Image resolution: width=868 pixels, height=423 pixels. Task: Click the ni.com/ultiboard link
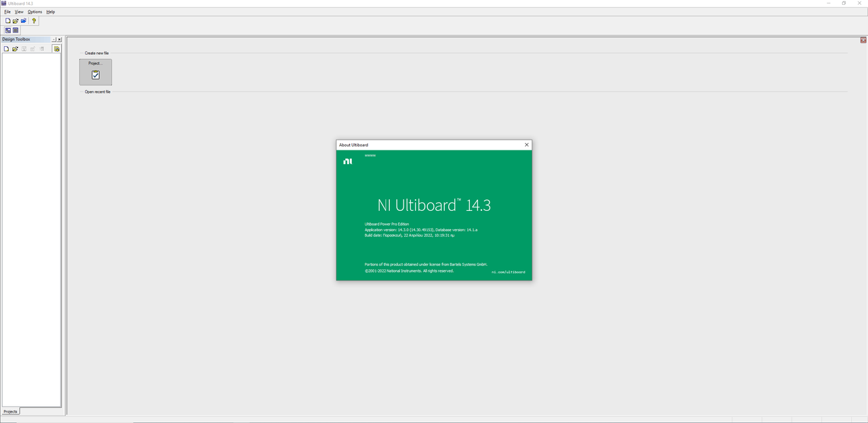(508, 272)
